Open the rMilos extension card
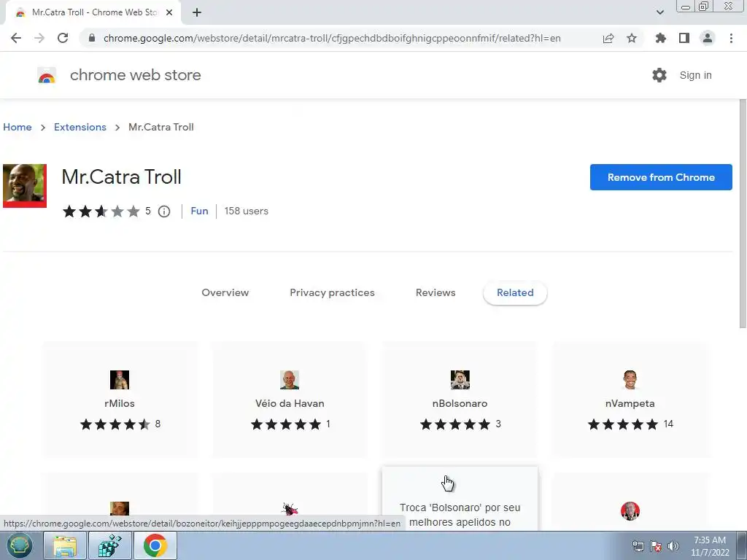This screenshot has width=747, height=560. [x=120, y=399]
